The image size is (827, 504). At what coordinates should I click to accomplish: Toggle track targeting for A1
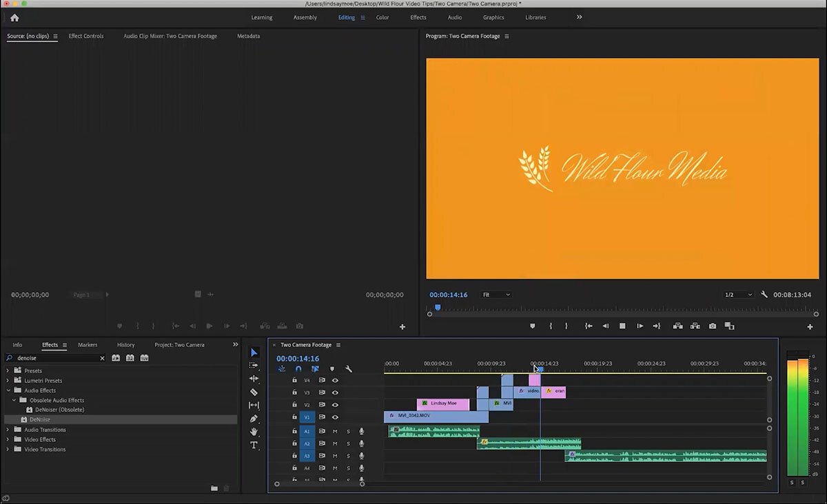coord(307,431)
